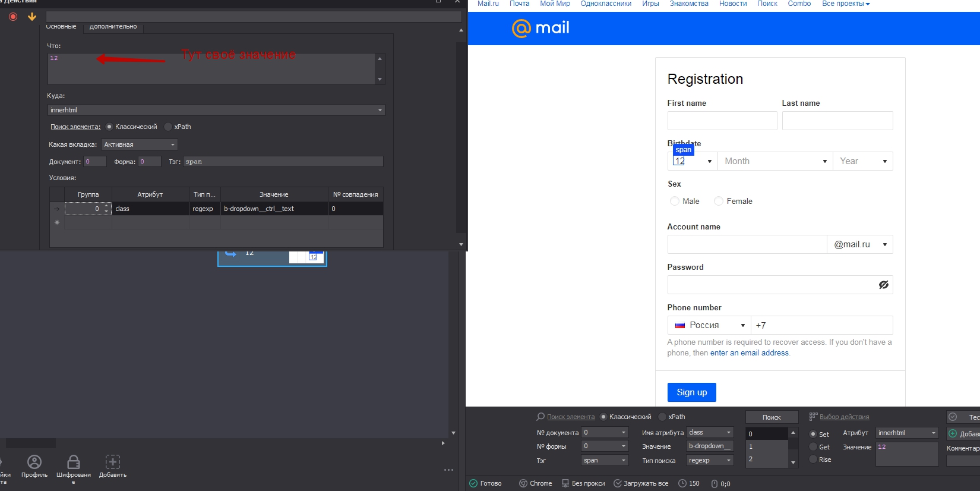Click 'enter an email address' link

click(750, 352)
